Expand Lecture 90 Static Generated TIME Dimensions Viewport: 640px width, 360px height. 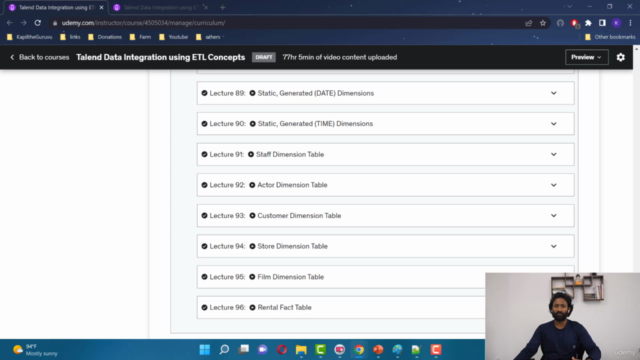pos(553,124)
